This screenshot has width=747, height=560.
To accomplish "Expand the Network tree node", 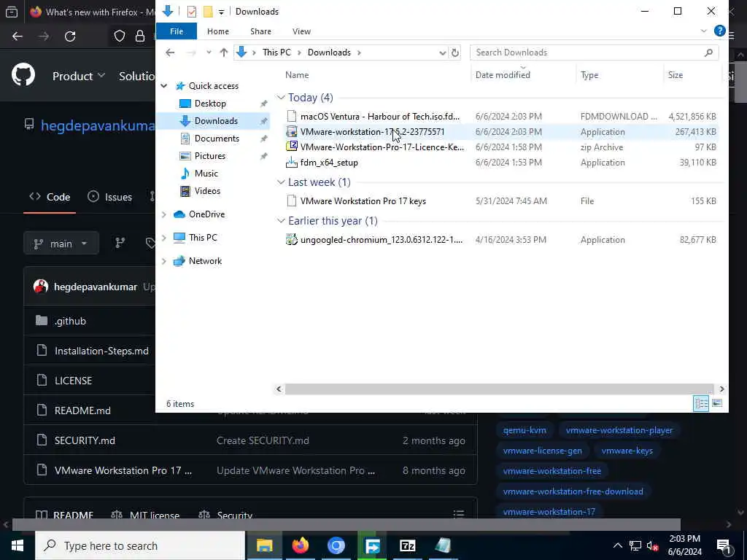I will pyautogui.click(x=164, y=261).
